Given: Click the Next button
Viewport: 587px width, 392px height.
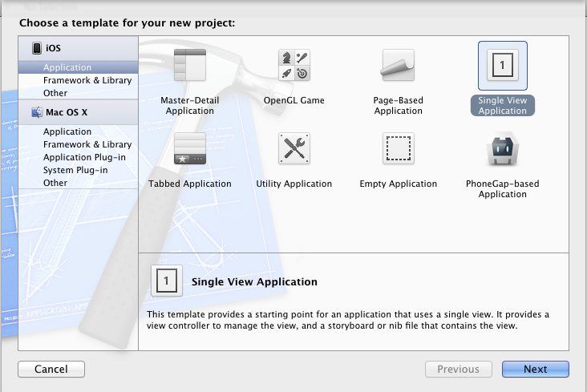Looking at the screenshot, I should (x=536, y=370).
